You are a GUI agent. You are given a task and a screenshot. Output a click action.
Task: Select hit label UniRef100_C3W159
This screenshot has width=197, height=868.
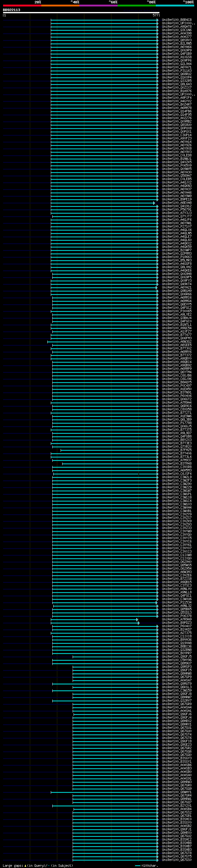(x=177, y=690)
